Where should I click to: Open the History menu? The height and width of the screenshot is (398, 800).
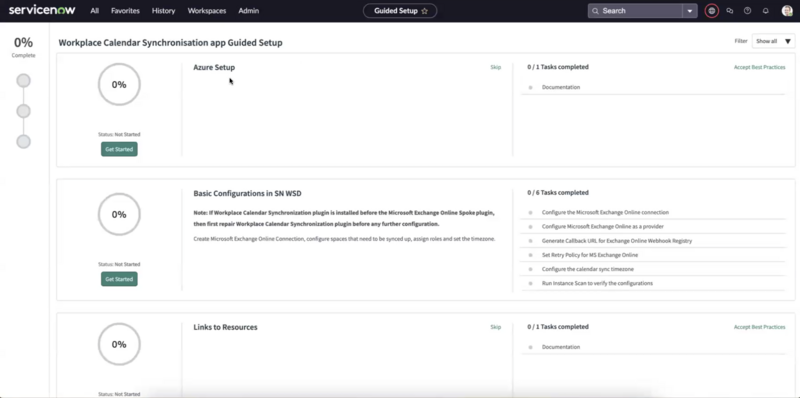click(163, 11)
